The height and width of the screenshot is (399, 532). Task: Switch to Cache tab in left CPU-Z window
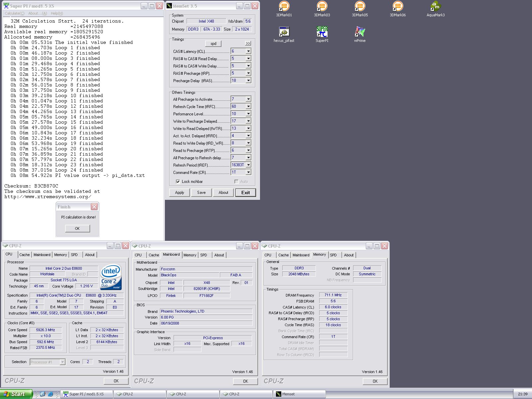24,255
